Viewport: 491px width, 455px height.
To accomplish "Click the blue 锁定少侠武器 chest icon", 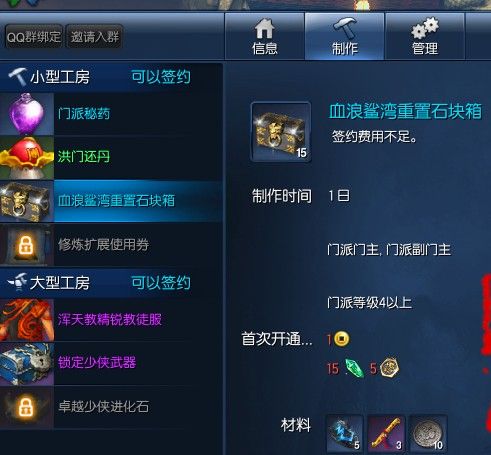I will pyautogui.click(x=27, y=364).
